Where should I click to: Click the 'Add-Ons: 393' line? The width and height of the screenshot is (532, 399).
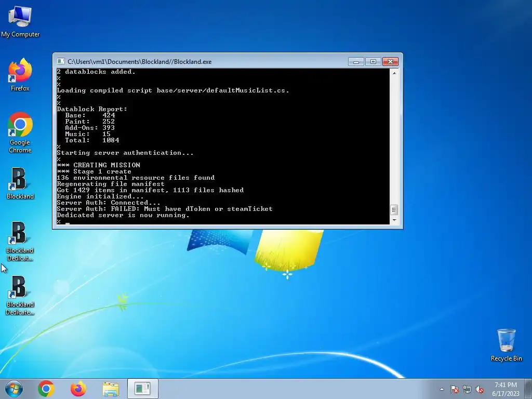pyautogui.click(x=90, y=128)
